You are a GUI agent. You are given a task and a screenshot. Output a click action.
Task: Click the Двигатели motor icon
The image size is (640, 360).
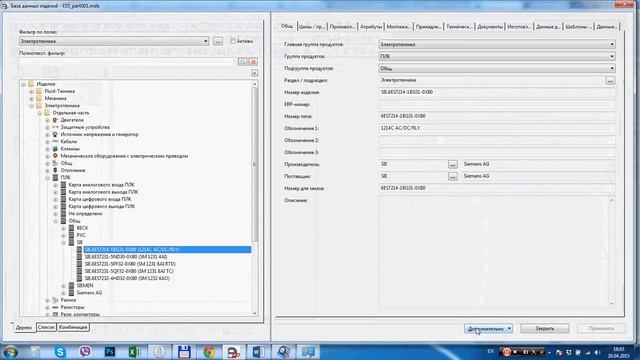(x=55, y=120)
